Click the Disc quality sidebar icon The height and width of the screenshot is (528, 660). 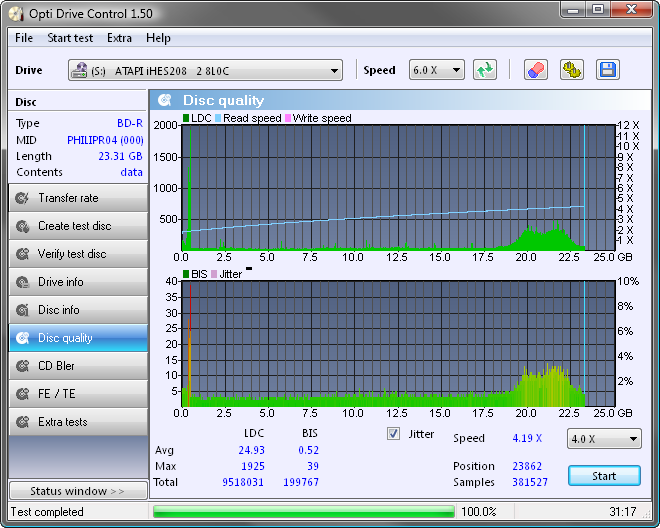point(22,338)
